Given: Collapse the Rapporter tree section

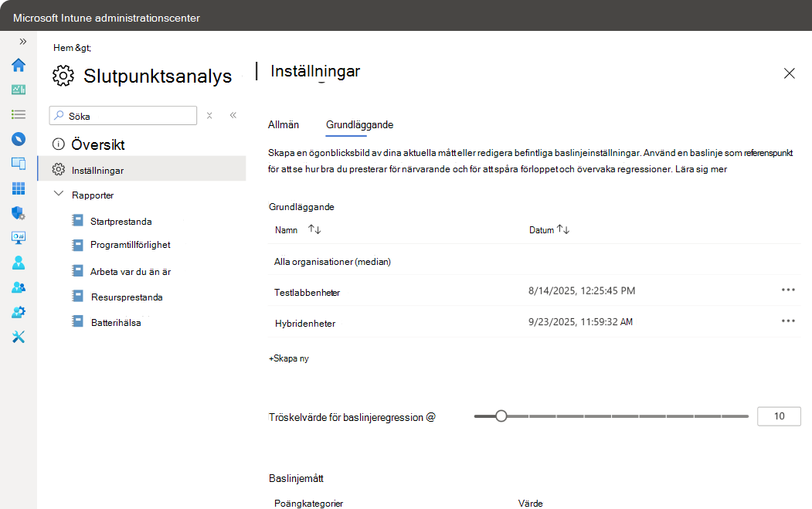Looking at the screenshot, I should (59, 194).
